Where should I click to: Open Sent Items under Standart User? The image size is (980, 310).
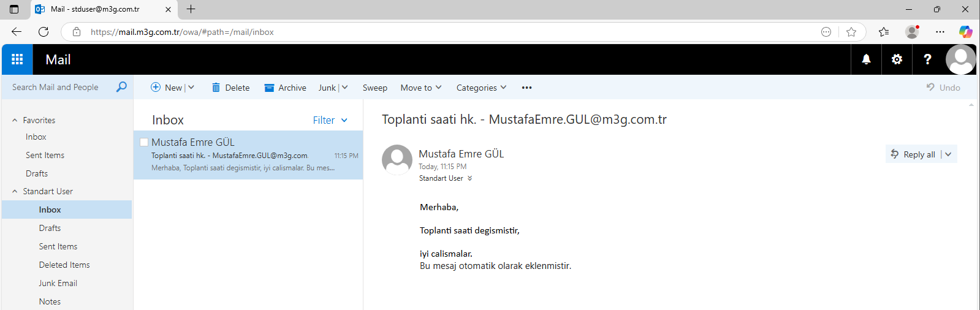pyautogui.click(x=58, y=246)
